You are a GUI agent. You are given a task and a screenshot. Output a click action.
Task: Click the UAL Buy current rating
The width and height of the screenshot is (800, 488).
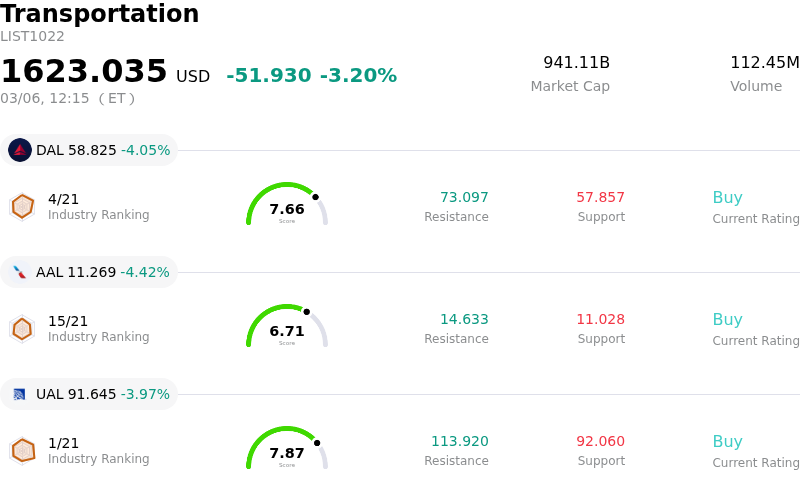tap(727, 442)
